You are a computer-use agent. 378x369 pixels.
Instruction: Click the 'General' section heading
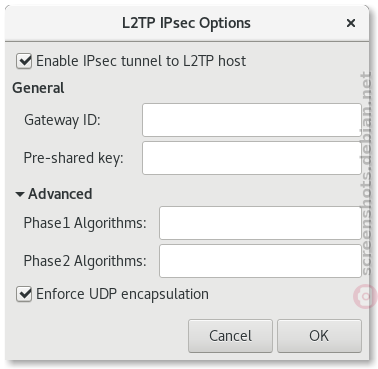click(38, 88)
